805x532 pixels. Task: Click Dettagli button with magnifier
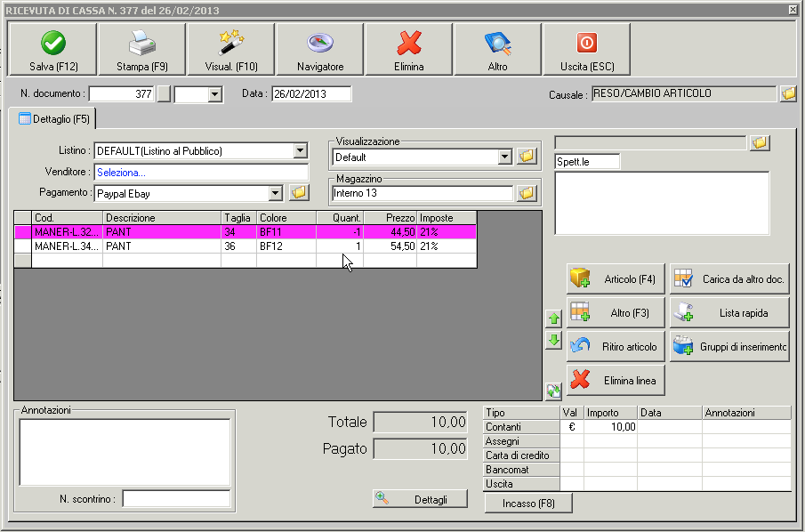click(420, 499)
